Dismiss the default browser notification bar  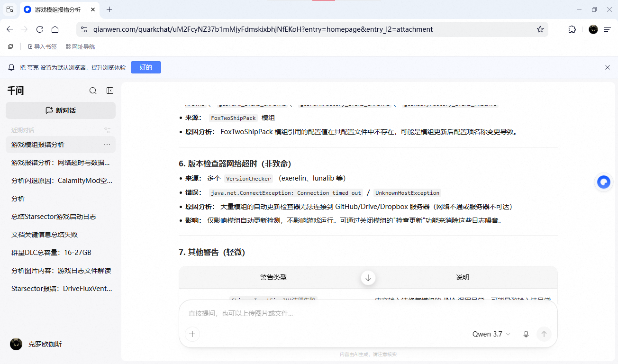pyautogui.click(x=608, y=67)
